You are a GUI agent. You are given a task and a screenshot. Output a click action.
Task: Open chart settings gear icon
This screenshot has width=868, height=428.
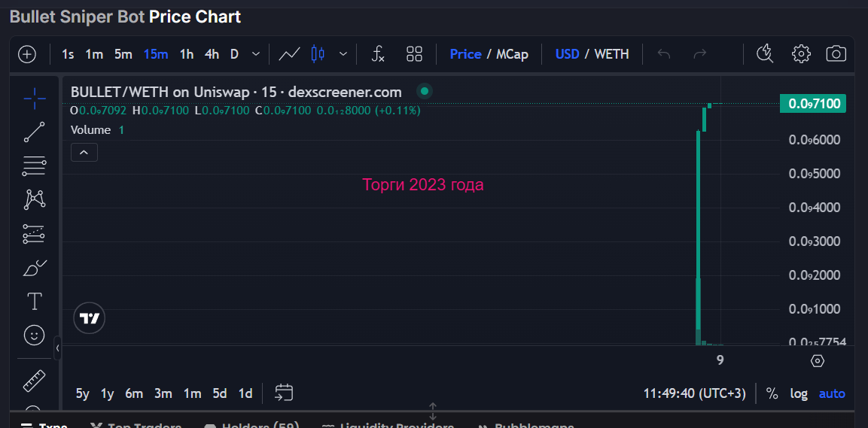[801, 54]
